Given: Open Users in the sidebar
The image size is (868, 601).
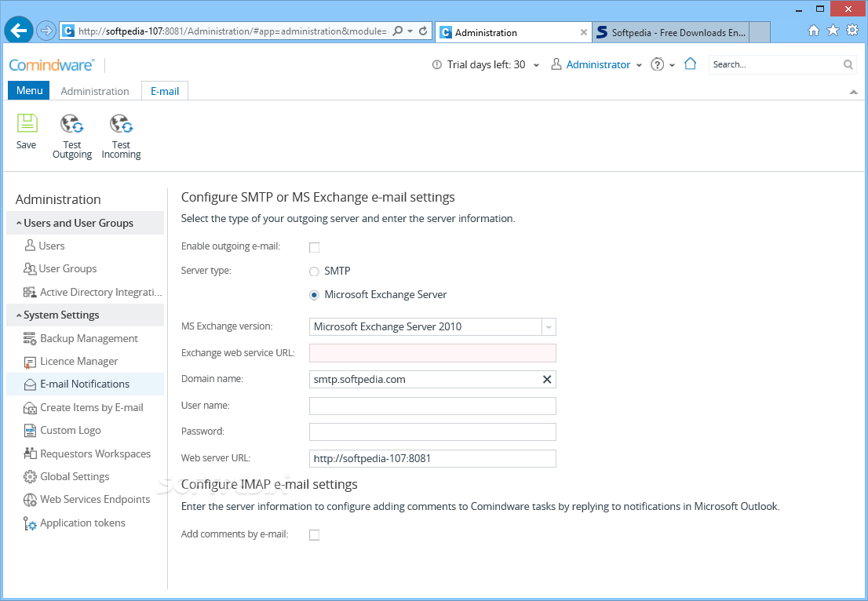Looking at the screenshot, I should pyautogui.click(x=45, y=246).
